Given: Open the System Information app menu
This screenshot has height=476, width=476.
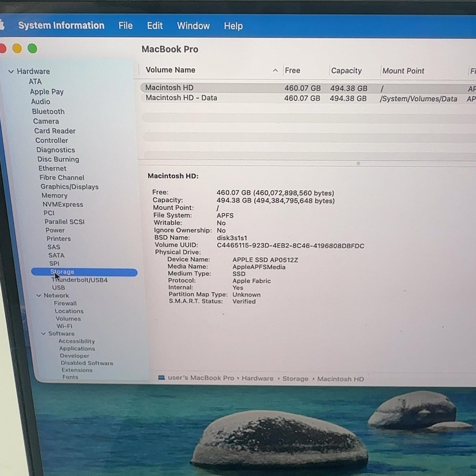Looking at the screenshot, I should tap(61, 25).
